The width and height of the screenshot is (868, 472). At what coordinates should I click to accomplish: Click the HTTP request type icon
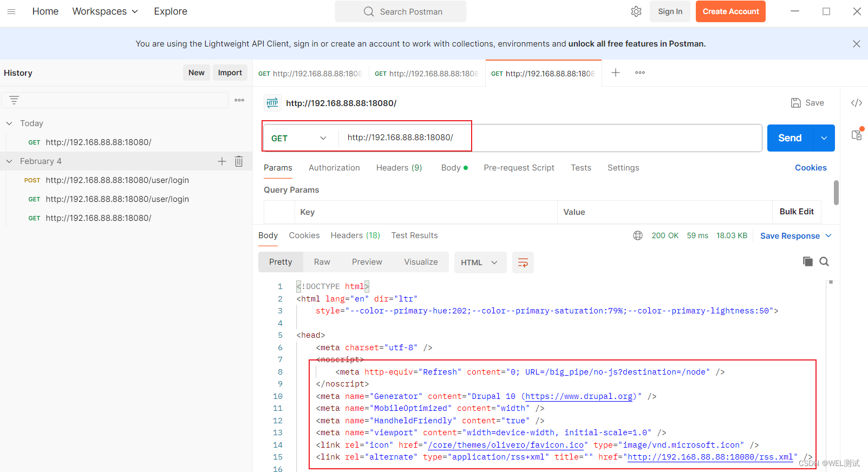[x=272, y=103]
